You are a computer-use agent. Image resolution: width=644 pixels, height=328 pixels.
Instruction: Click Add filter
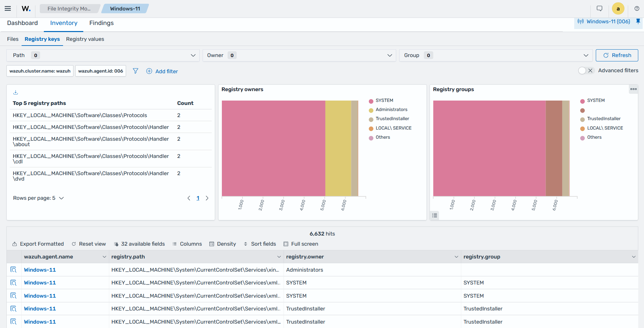click(x=162, y=71)
